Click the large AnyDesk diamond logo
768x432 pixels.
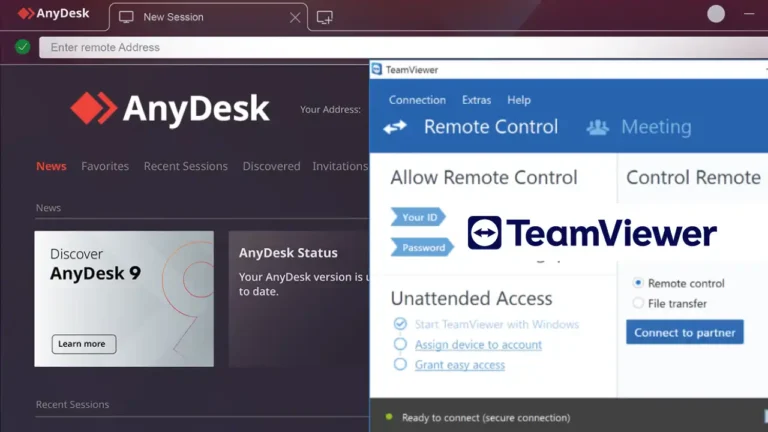click(x=94, y=108)
